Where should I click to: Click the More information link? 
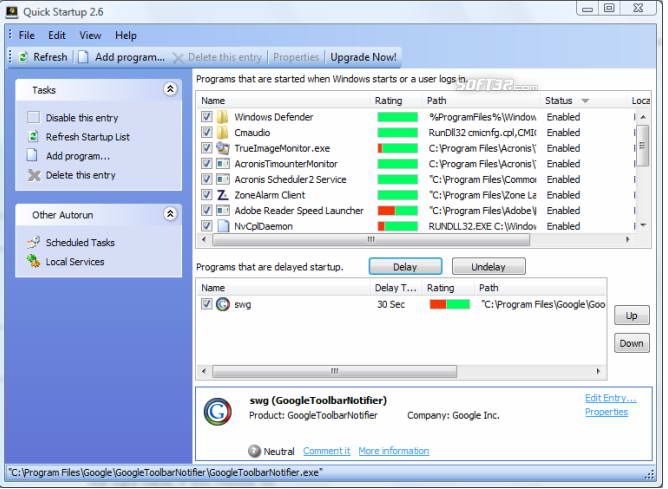pyautogui.click(x=394, y=451)
